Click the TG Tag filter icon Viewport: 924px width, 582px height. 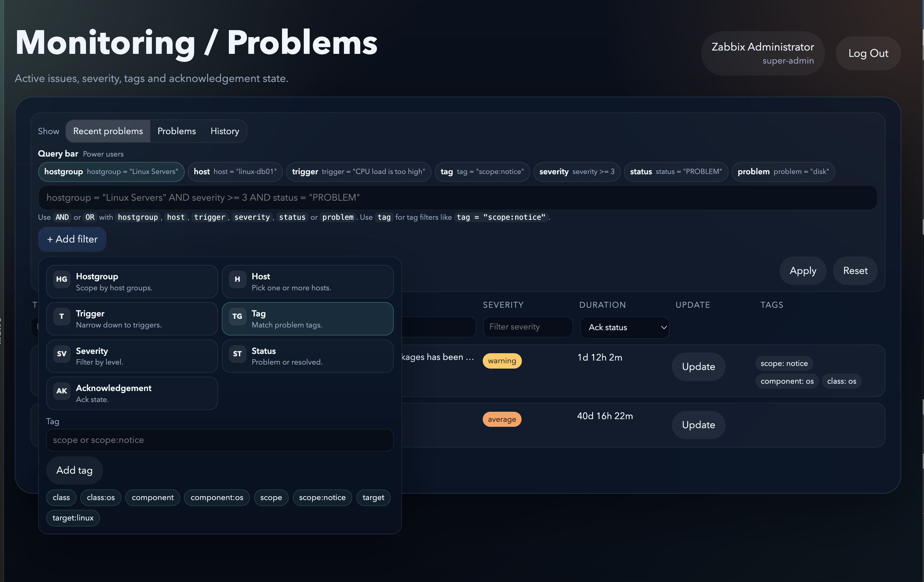point(237,317)
